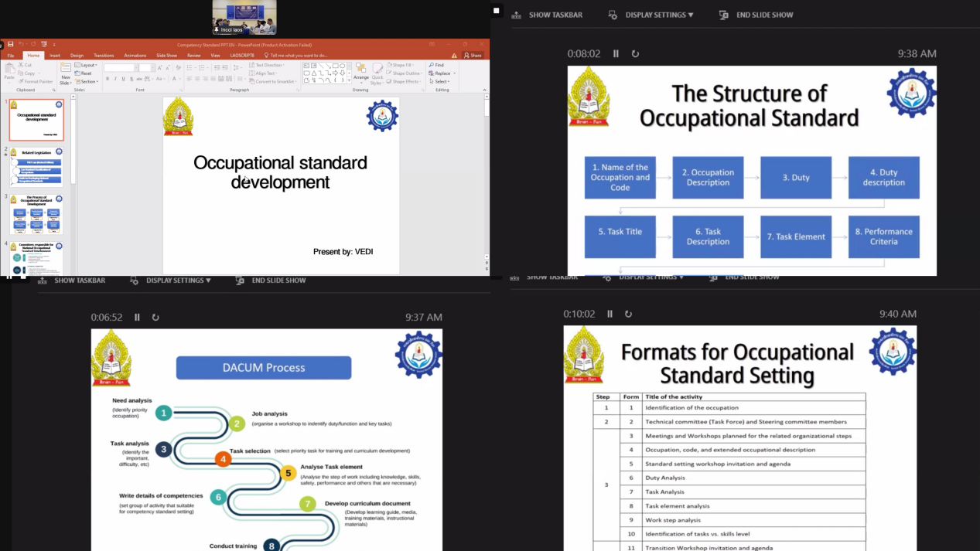980x551 pixels.
Task: Toggle Underline text formatting
Action: click(123, 79)
